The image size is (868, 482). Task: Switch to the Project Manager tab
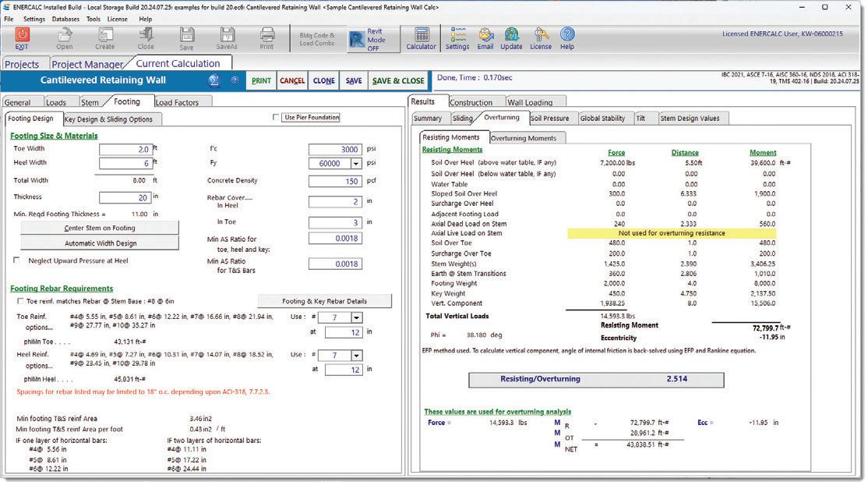[x=87, y=64]
